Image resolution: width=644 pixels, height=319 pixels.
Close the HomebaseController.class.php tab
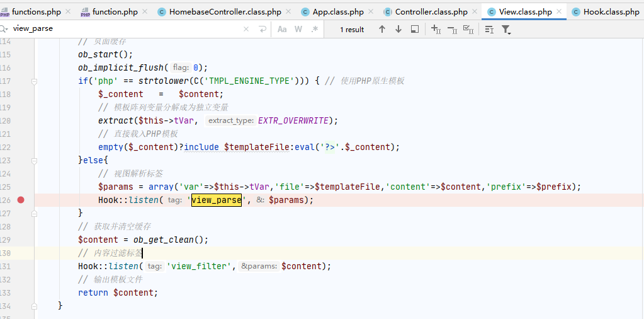click(x=288, y=11)
